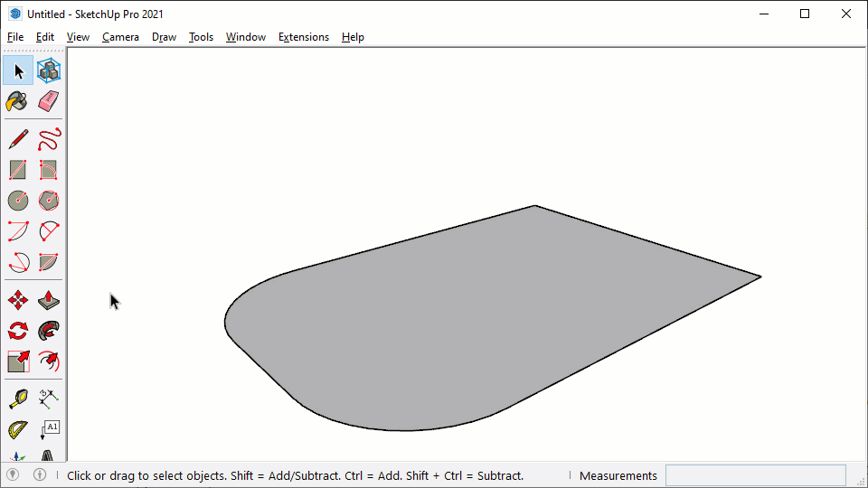868x488 pixels.
Task: Select the 3 Point Arc tool
Action: (x=18, y=262)
